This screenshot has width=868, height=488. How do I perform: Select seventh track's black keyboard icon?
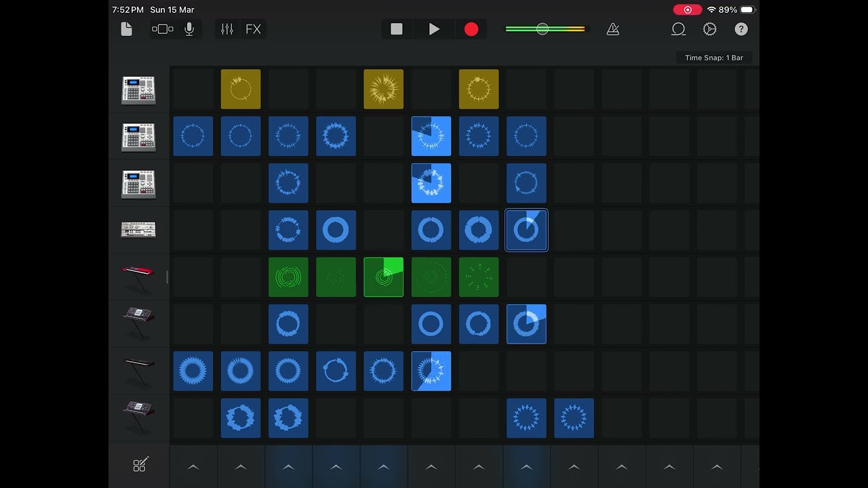[x=138, y=371]
